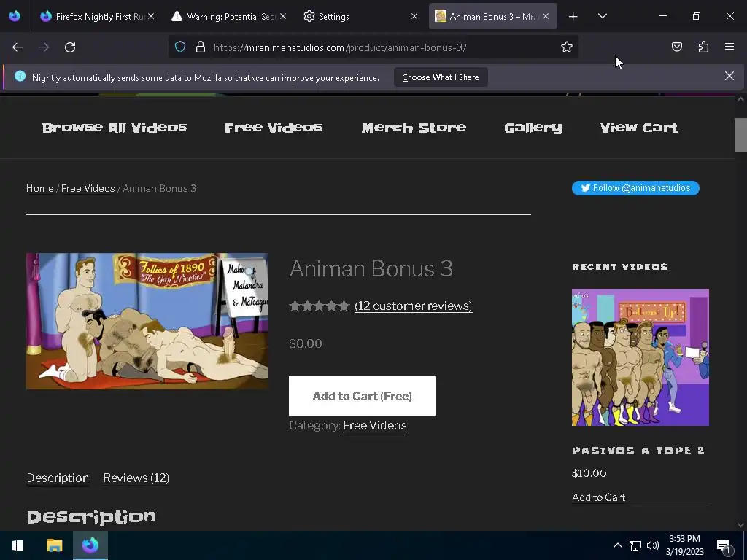747x560 pixels.
Task: Close the Firefox Nightly First Run tab
Action: point(151,16)
